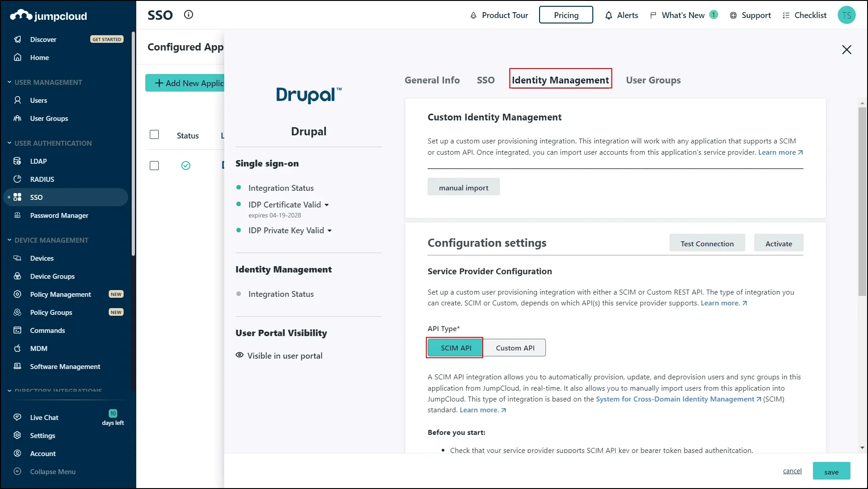The image size is (868, 489).
Task: Open MDM apple icon
Action: 18,348
